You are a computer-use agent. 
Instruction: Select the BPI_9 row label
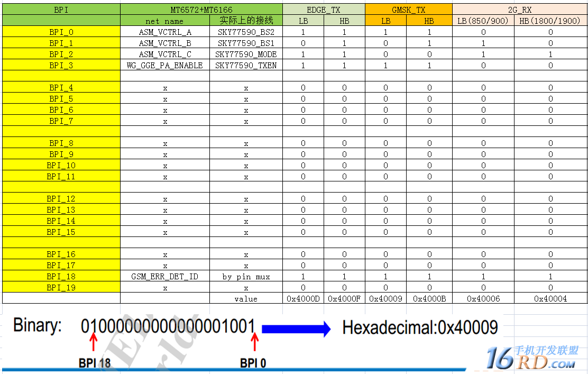point(61,154)
